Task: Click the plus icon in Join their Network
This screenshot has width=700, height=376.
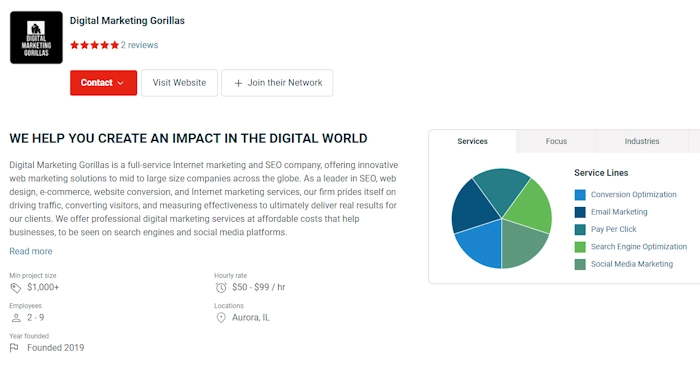Action: [238, 83]
